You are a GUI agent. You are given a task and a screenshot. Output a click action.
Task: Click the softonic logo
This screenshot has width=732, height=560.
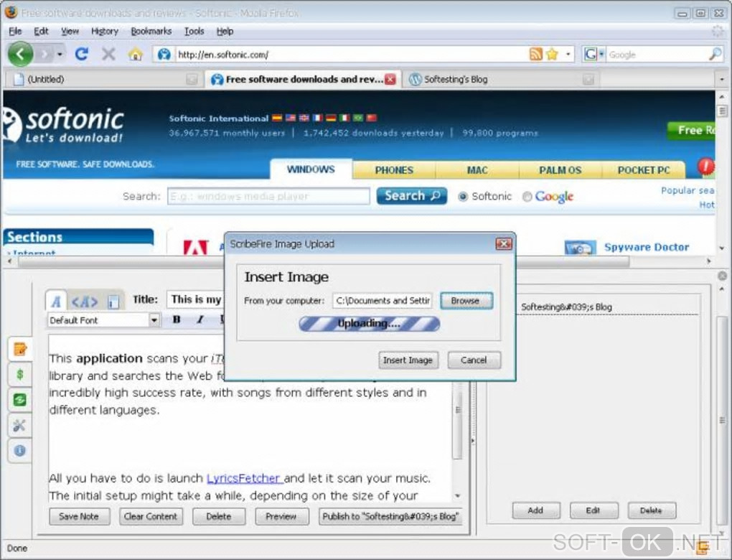coord(63,124)
